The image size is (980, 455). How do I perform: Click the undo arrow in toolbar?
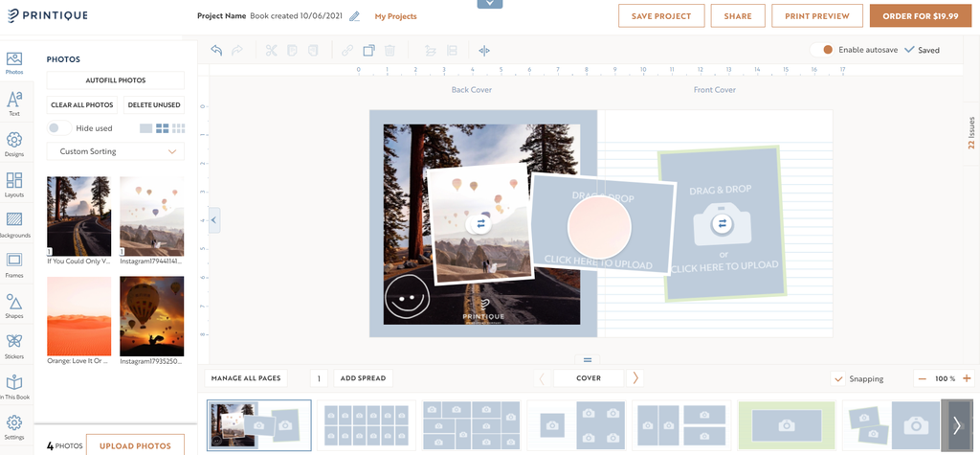pyautogui.click(x=216, y=50)
